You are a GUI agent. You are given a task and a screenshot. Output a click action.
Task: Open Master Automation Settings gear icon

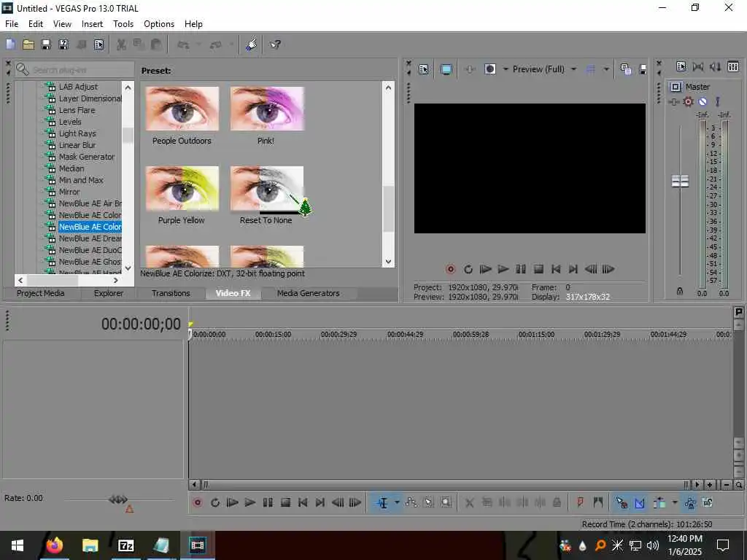point(688,102)
